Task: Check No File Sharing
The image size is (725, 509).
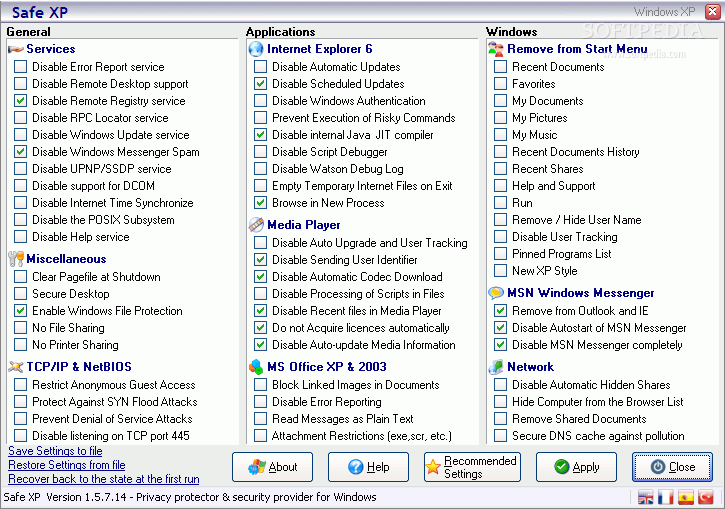Action: [x=20, y=328]
